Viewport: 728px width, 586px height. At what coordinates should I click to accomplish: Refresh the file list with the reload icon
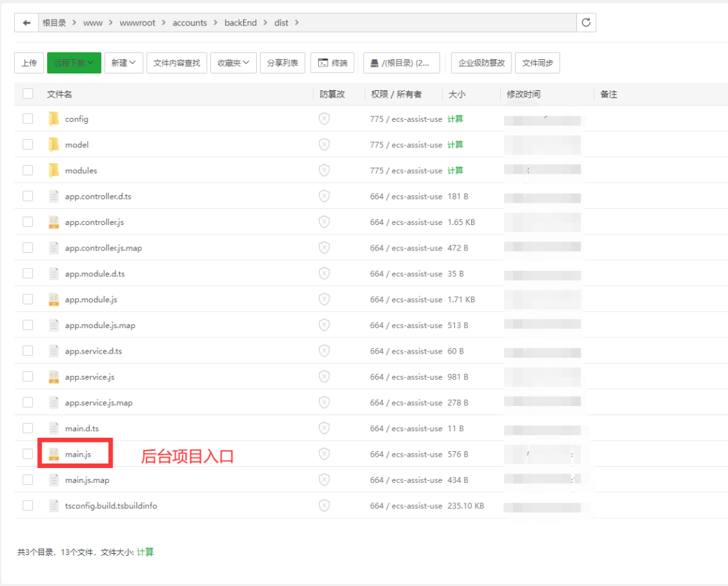[x=585, y=22]
